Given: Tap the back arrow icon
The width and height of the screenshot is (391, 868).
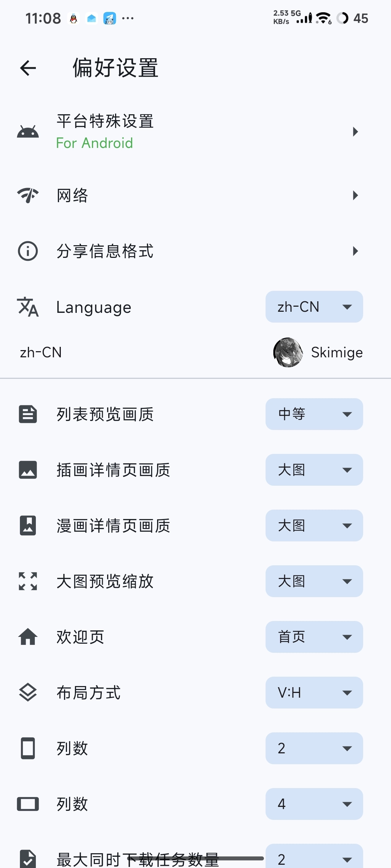Looking at the screenshot, I should tap(28, 68).
